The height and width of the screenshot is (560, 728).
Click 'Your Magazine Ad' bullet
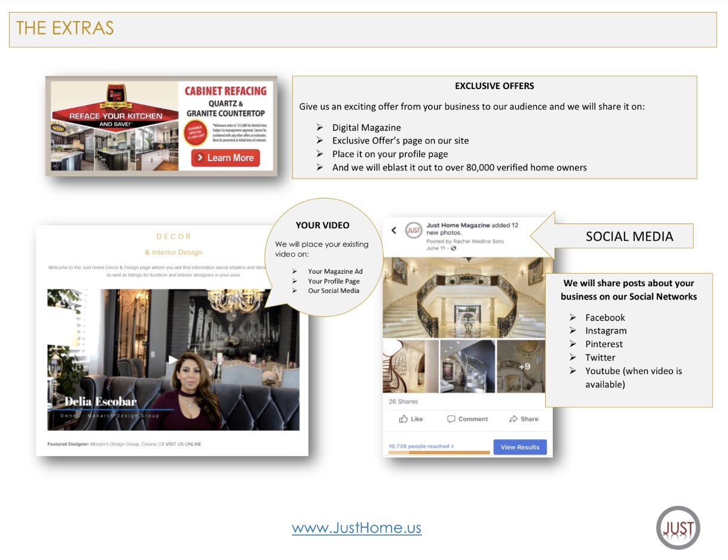335,271
